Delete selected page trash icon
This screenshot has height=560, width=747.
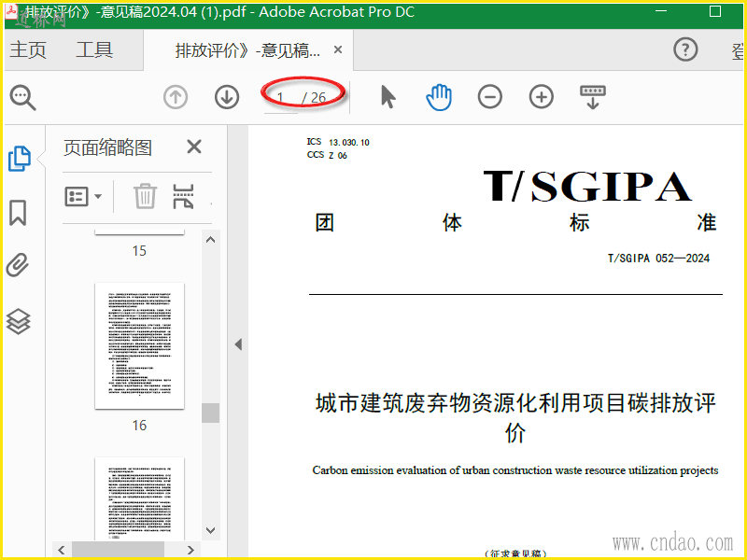pyautogui.click(x=145, y=196)
